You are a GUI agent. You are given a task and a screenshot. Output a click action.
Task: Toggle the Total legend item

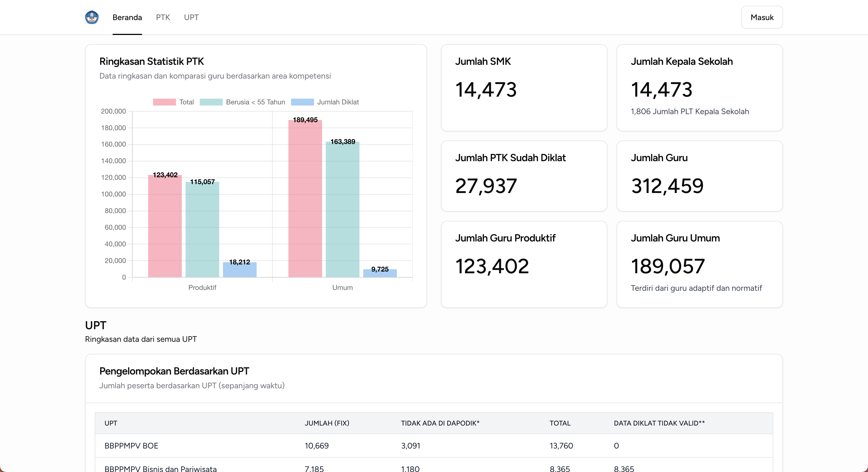(x=186, y=102)
